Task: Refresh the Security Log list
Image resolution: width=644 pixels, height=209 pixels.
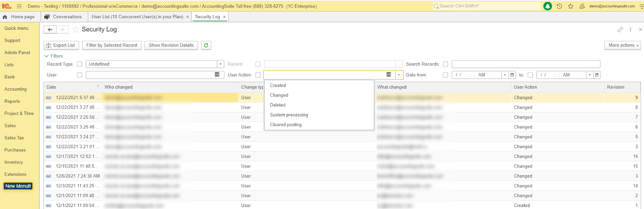Action: click(206, 45)
